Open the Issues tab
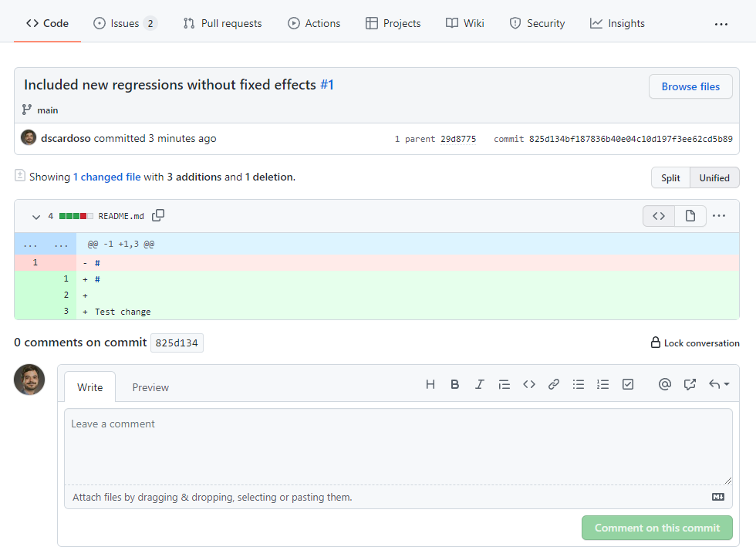 (124, 23)
